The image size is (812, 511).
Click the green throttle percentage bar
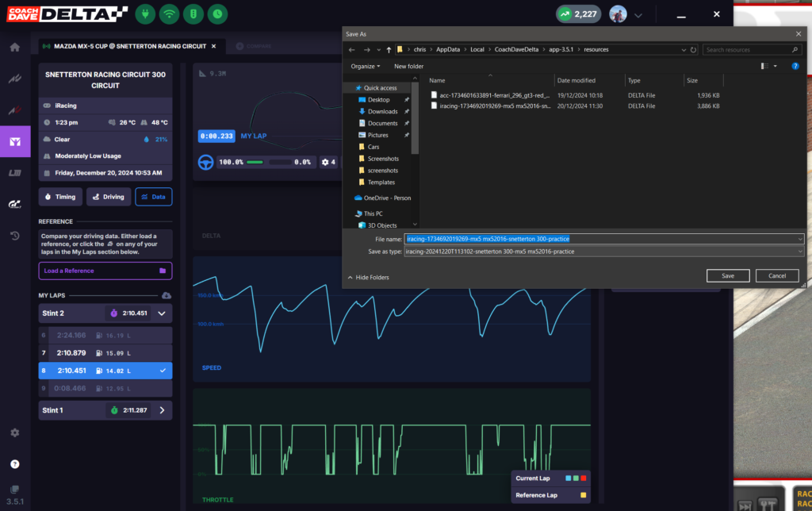(255, 162)
